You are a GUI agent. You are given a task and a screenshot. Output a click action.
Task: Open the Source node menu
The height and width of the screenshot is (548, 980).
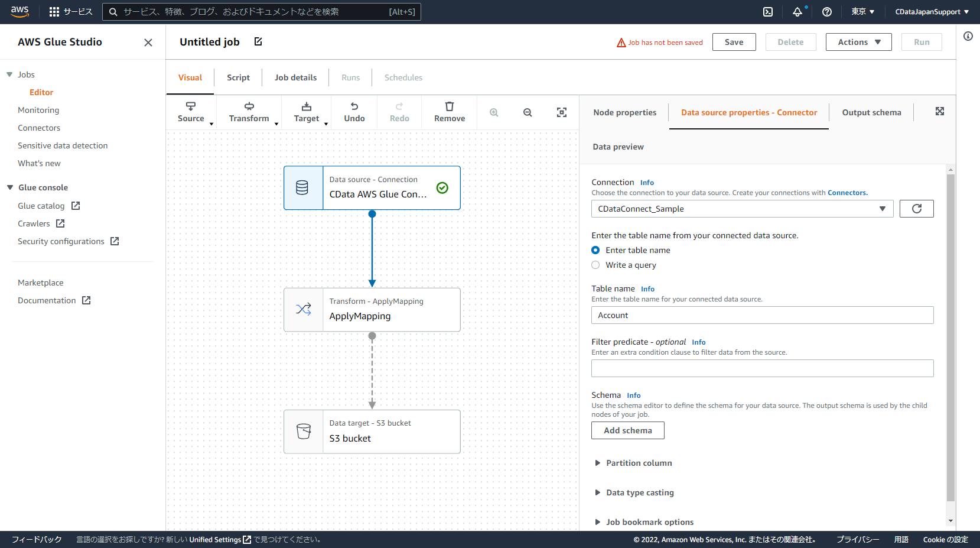(x=191, y=112)
